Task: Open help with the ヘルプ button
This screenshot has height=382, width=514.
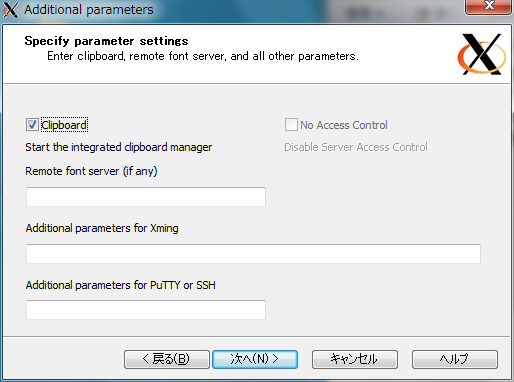Action: click(x=455, y=359)
